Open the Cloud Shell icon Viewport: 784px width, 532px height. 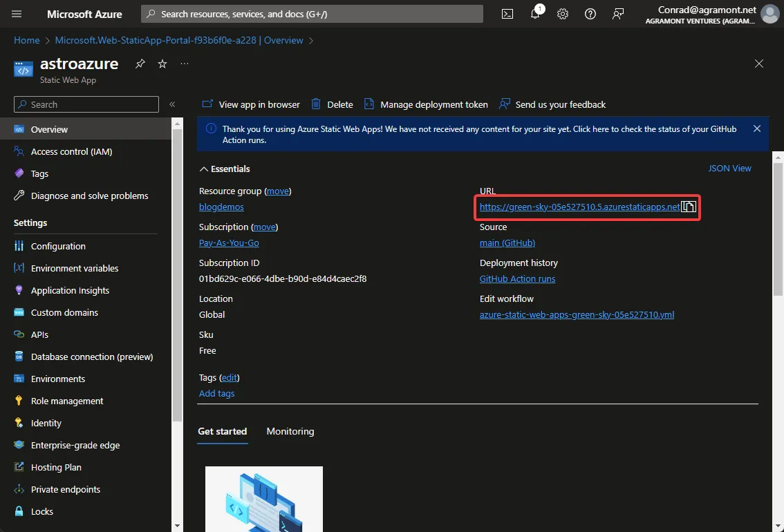[x=507, y=14]
